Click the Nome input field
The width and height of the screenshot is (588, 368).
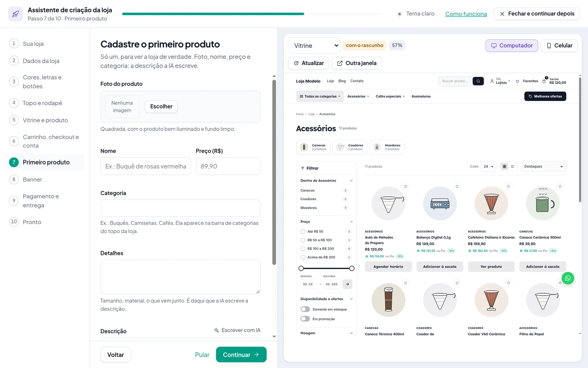[146, 166]
